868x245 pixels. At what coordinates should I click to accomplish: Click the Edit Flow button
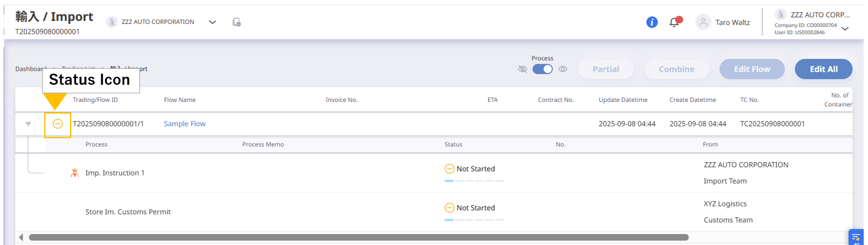pos(752,69)
